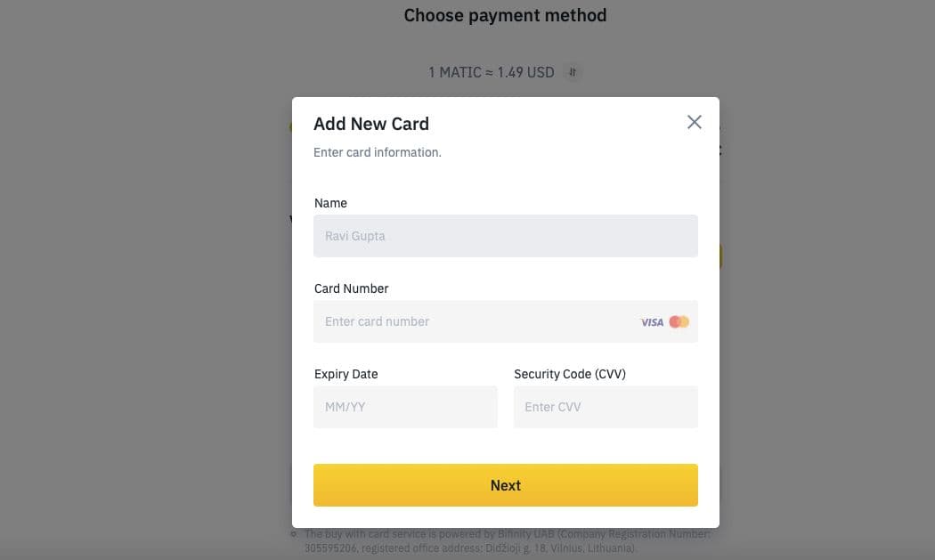Toggle the MATIC/USD rate swap icon
The width and height of the screenshot is (935, 560).
point(573,72)
